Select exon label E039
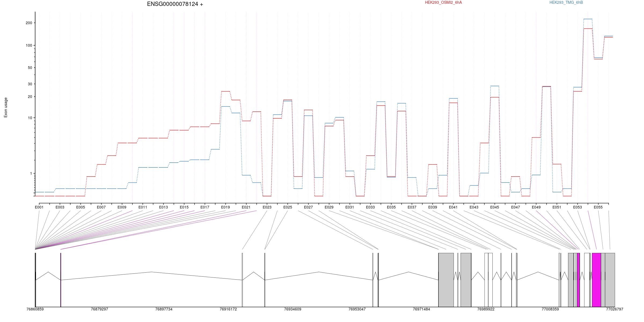 click(x=433, y=207)
